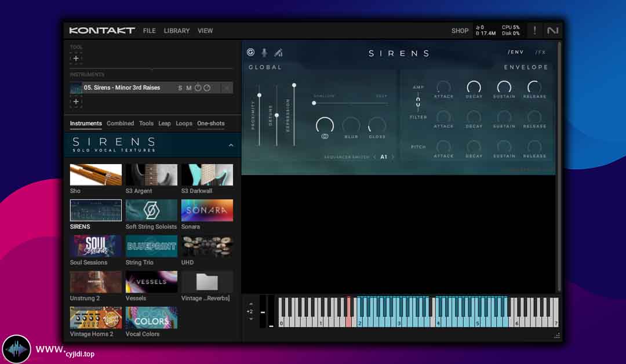
Task: Open the S3 Argent library thumbnail
Action: click(151, 174)
